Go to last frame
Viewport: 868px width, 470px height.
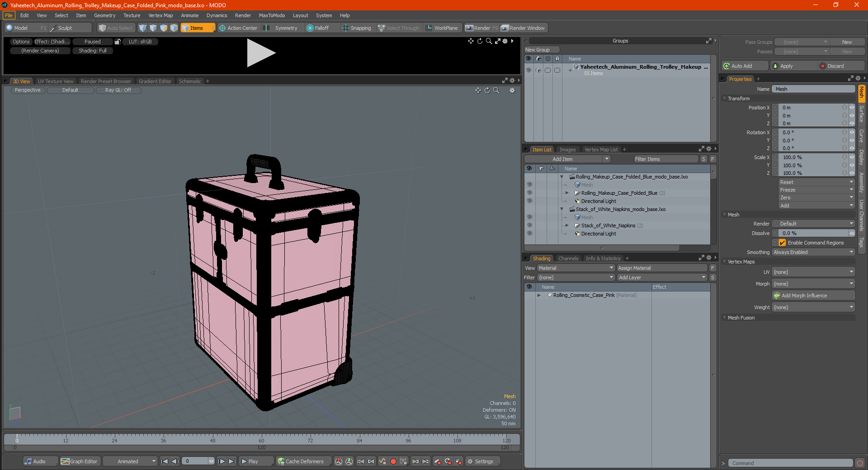point(232,461)
